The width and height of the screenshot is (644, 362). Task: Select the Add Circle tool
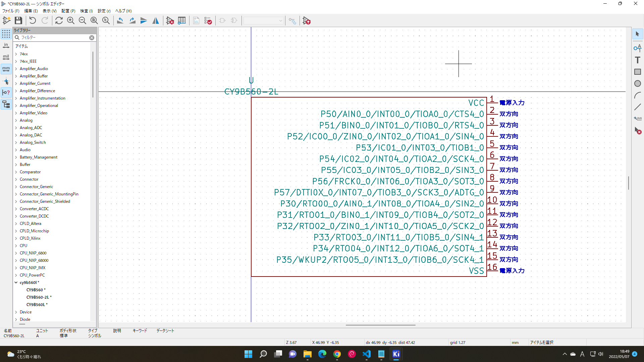(637, 83)
